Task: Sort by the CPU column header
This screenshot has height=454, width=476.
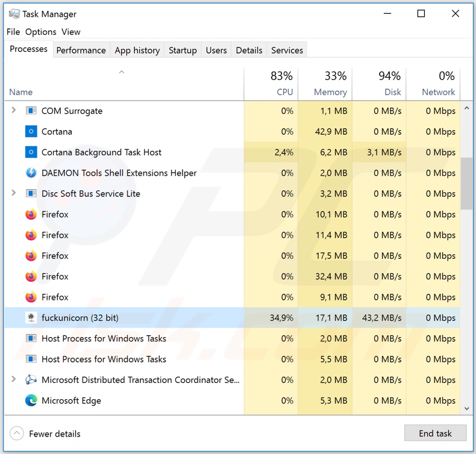Action: point(271,84)
